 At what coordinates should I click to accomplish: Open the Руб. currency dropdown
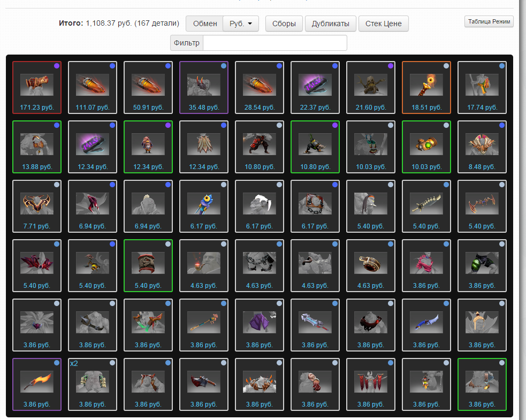click(x=241, y=24)
